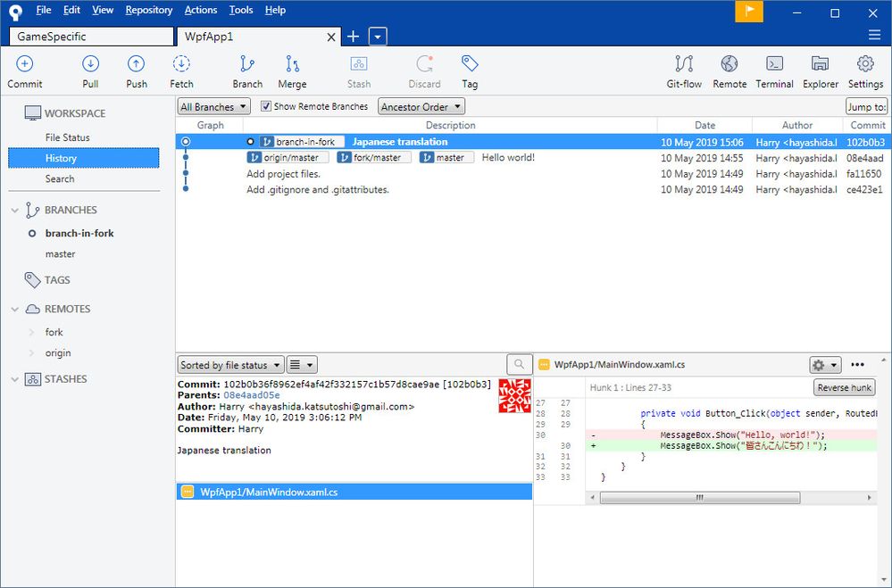Click parent commit link 08e4aad05e

[x=252, y=395]
